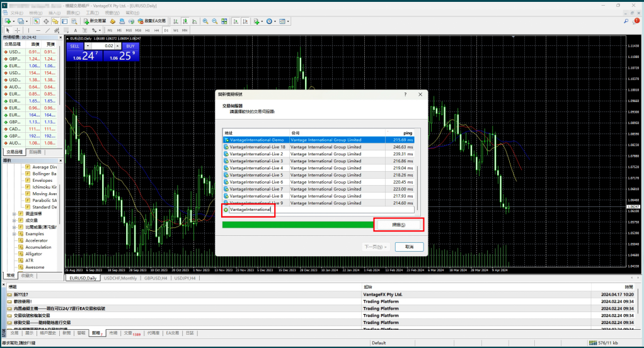Toggle the W1 timeframe button
Viewport: 644px width, 348px height.
click(x=176, y=30)
